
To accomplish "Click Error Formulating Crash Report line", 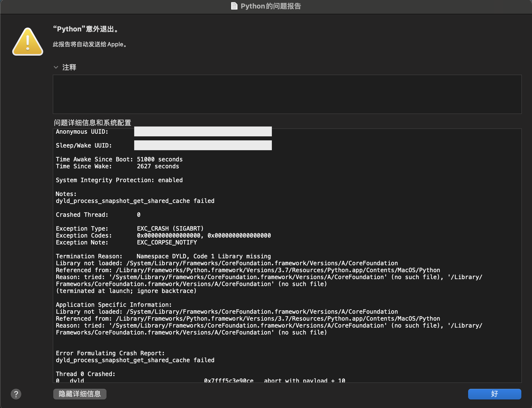I will pyautogui.click(x=110, y=353).
